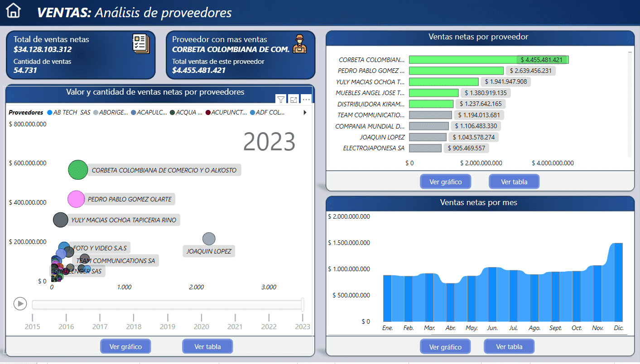Select 2020 on the year timeline

coord(201,327)
